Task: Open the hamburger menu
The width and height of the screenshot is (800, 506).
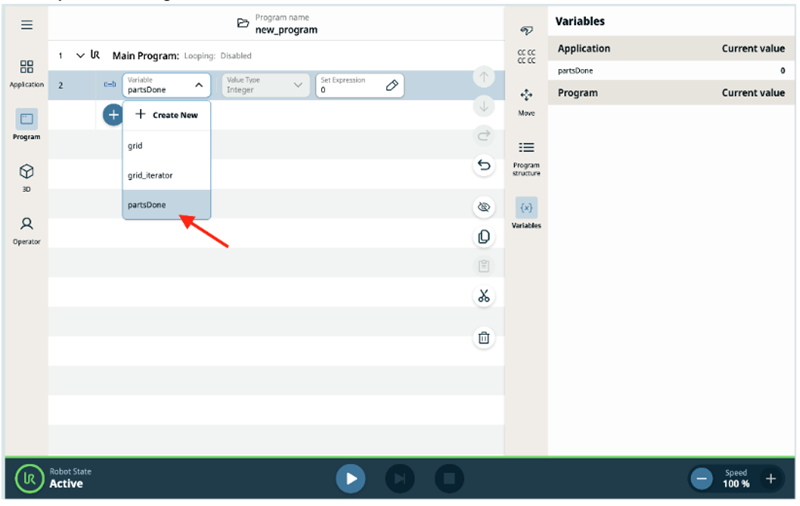Action: click(x=26, y=24)
